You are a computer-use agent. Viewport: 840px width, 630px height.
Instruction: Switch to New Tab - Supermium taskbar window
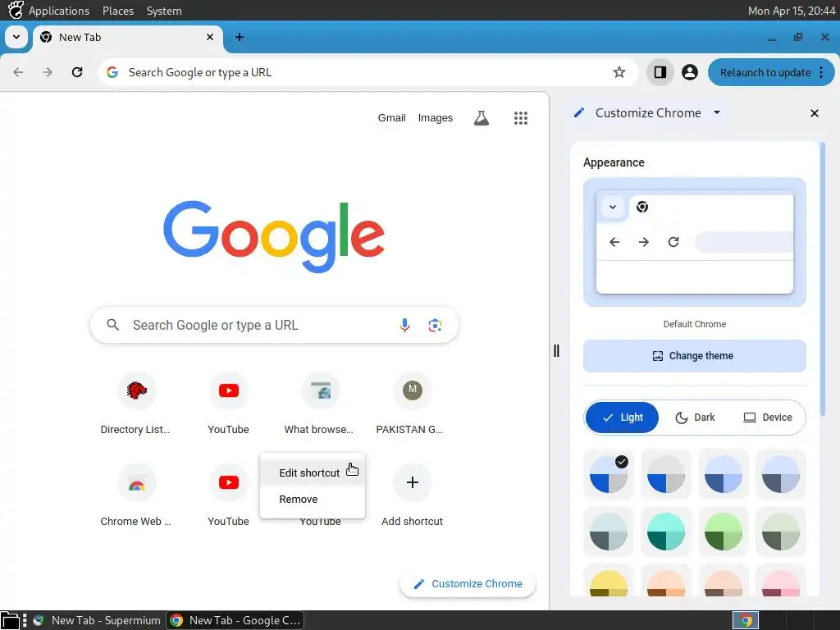(x=97, y=620)
